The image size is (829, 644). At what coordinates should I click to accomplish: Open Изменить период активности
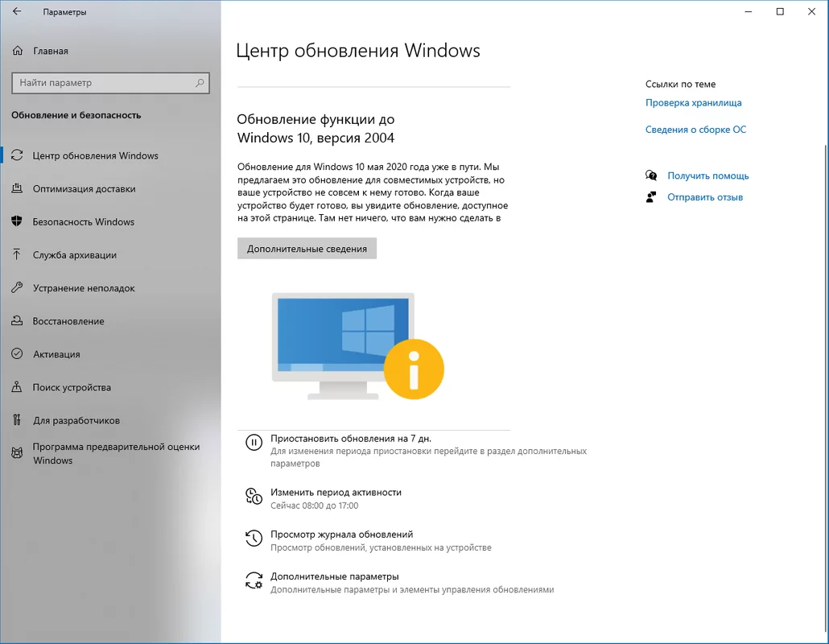(336, 492)
